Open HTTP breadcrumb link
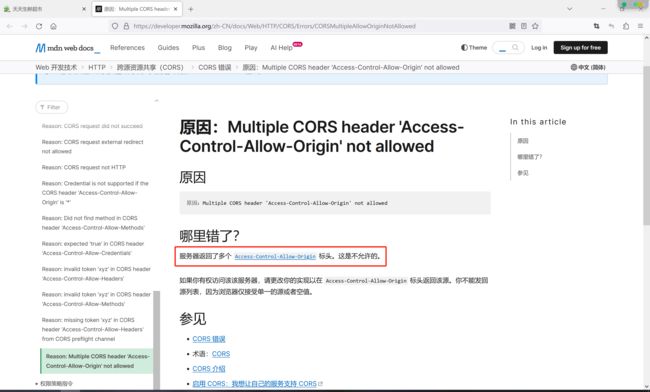Image resolution: width=650 pixels, height=392 pixels. pyautogui.click(x=97, y=67)
